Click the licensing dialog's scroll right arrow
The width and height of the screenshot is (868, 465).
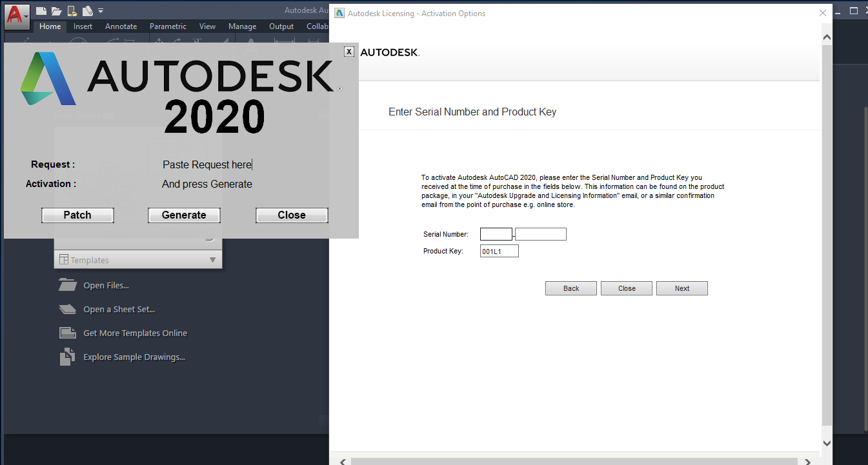click(807, 462)
